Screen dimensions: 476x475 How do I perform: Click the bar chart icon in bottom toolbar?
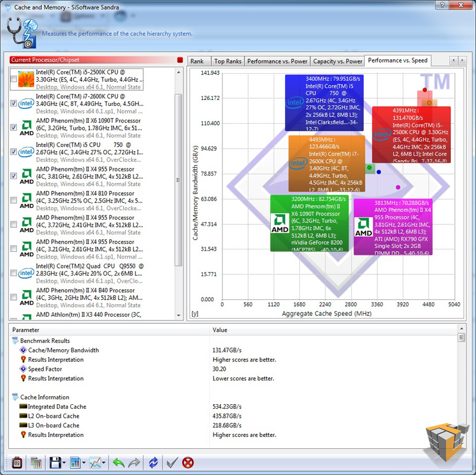tap(75, 463)
